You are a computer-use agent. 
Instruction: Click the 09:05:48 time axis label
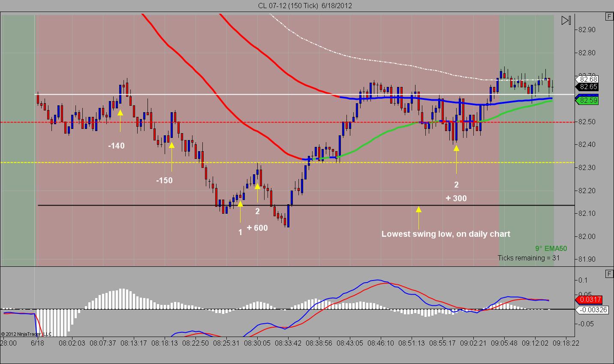click(x=504, y=343)
